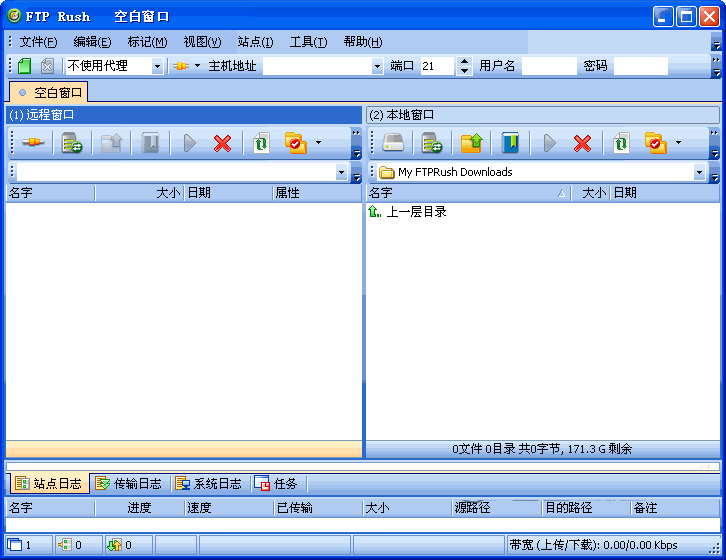Open the 文件(F) menu
This screenshot has height=560, width=726.
pos(38,42)
